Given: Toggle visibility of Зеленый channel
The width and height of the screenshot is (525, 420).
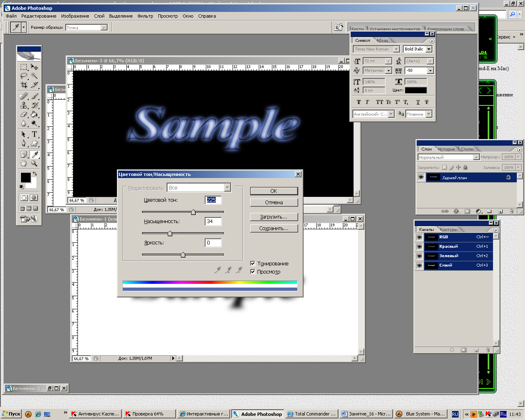Looking at the screenshot, I should coord(419,256).
